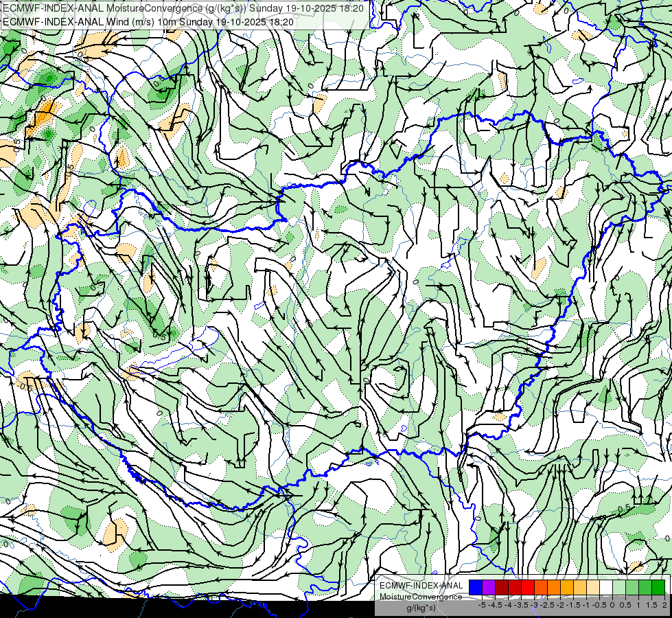
Task: Click the -2.5 legend scale value
Action: 547,605
